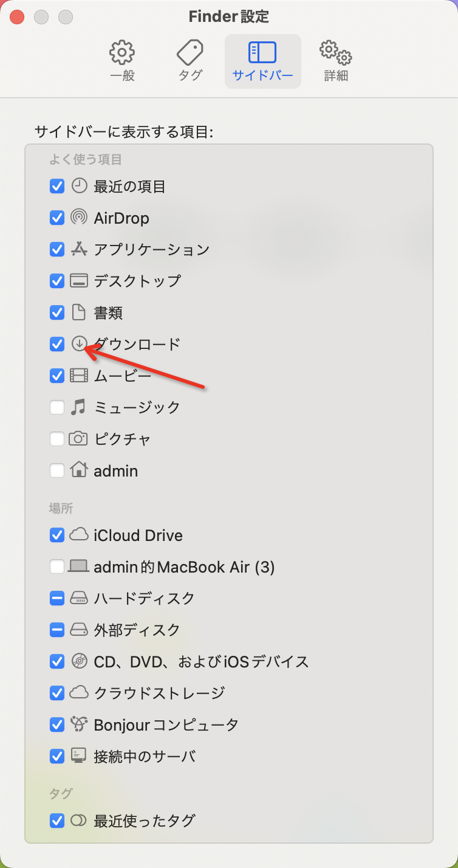Uncheck the 最近使ったタグ checkbox
Image resolution: width=458 pixels, height=868 pixels.
coord(57,821)
